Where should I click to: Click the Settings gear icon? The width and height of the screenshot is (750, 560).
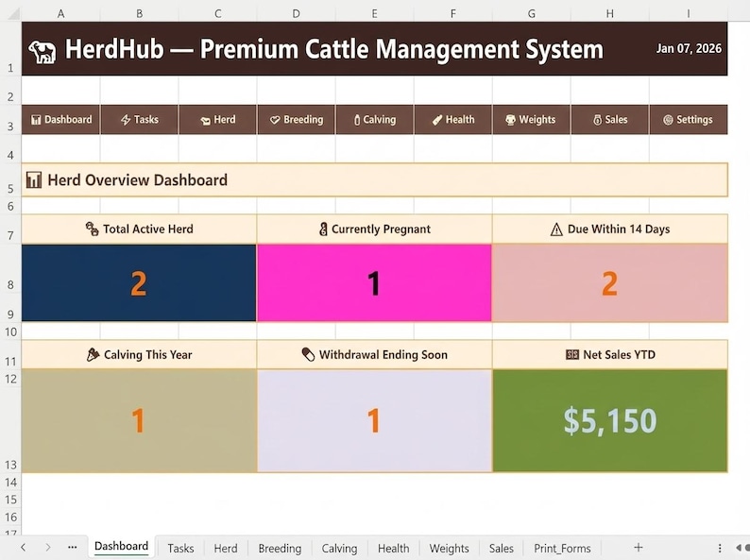[x=668, y=120]
